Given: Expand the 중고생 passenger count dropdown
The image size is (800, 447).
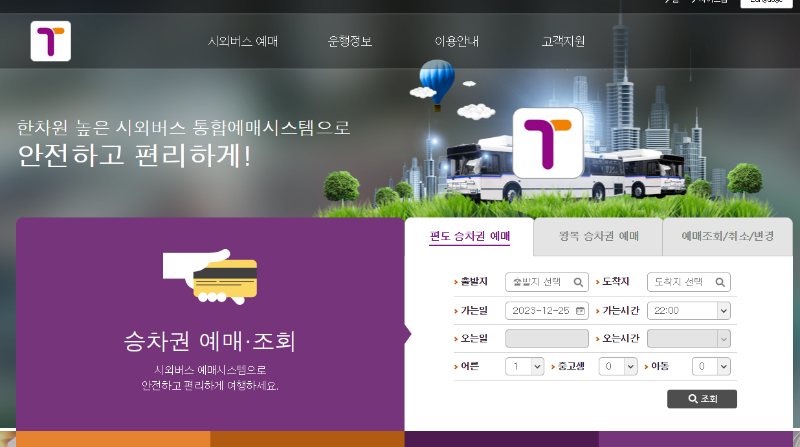Looking at the screenshot, I should [x=618, y=366].
